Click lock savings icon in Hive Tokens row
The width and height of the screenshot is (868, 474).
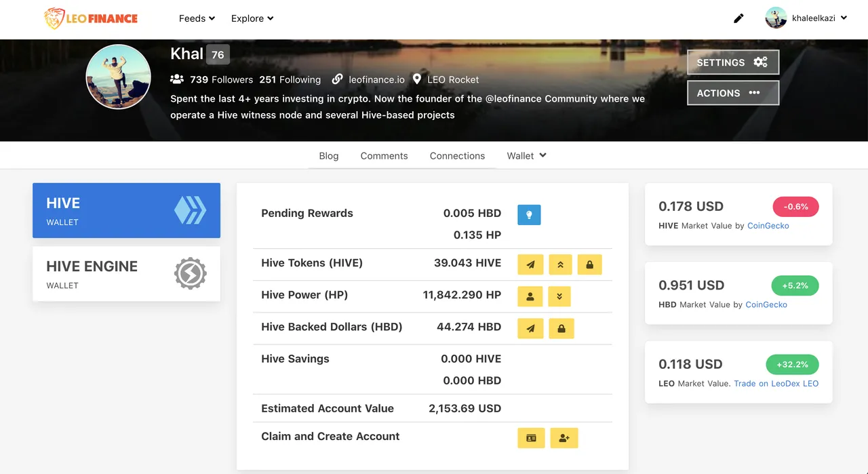click(589, 264)
